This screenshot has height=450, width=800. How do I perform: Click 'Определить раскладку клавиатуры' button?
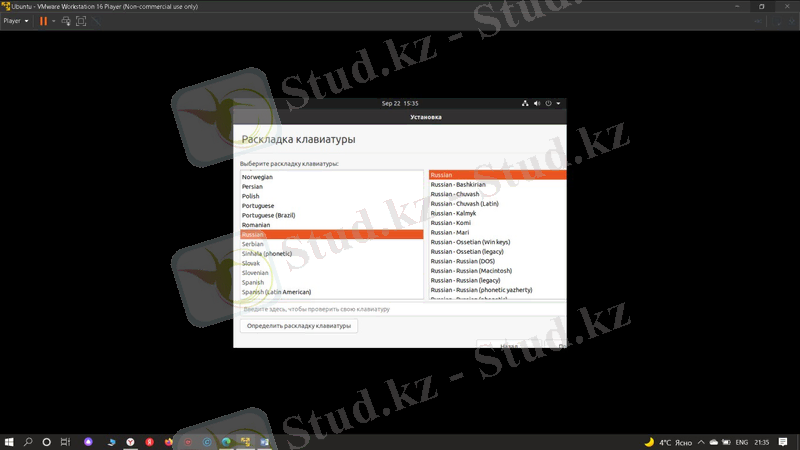click(x=299, y=326)
